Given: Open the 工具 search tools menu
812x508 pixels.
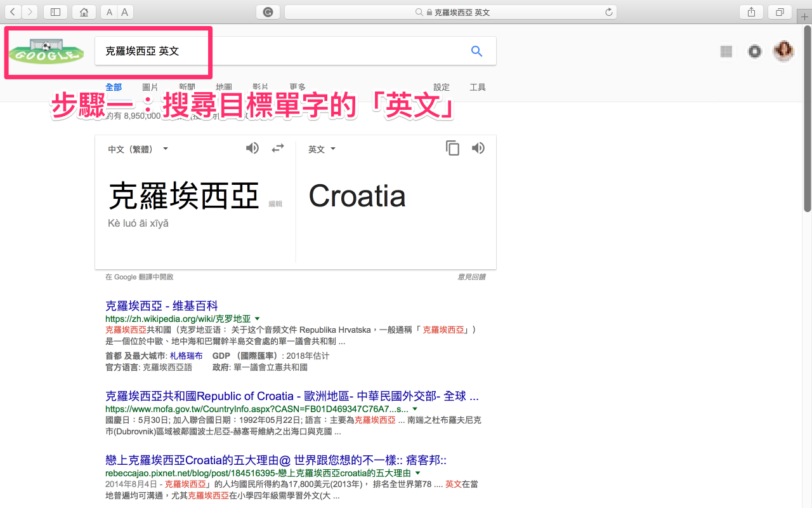Looking at the screenshot, I should click(477, 87).
